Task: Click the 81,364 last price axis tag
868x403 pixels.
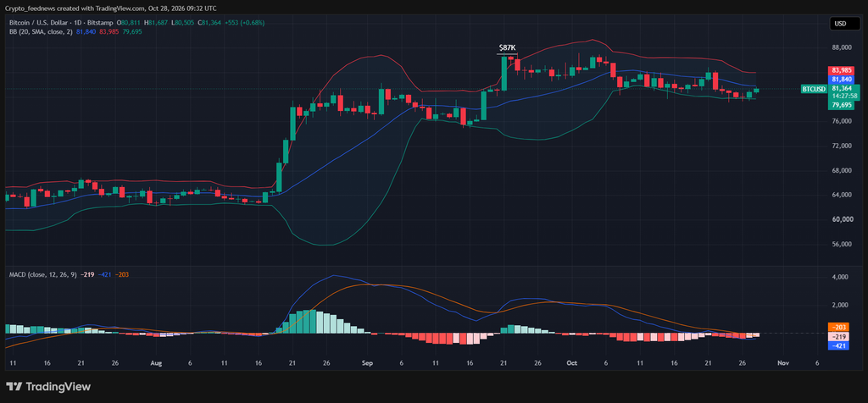Action: pos(842,88)
